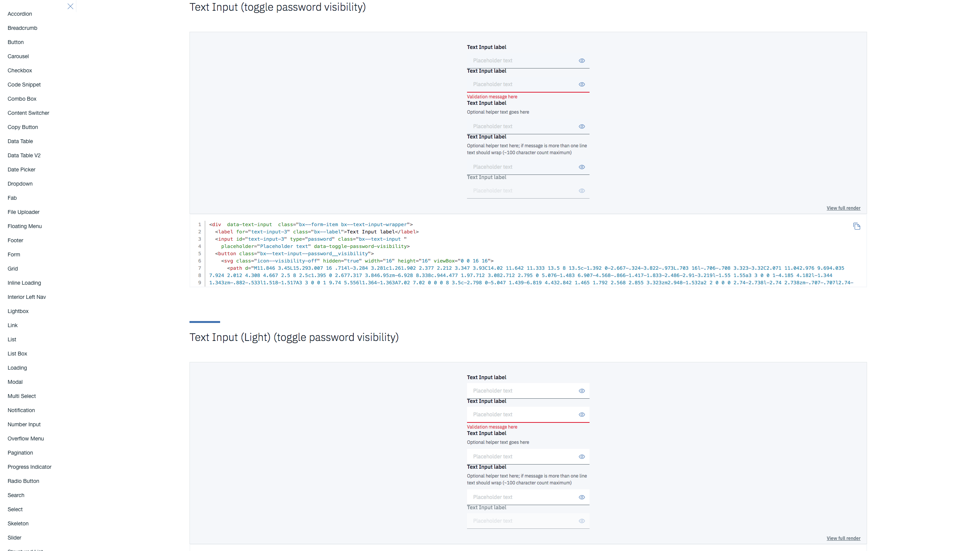Show password on the final light-variant field
This screenshot has height=551, width=980.
click(581, 521)
